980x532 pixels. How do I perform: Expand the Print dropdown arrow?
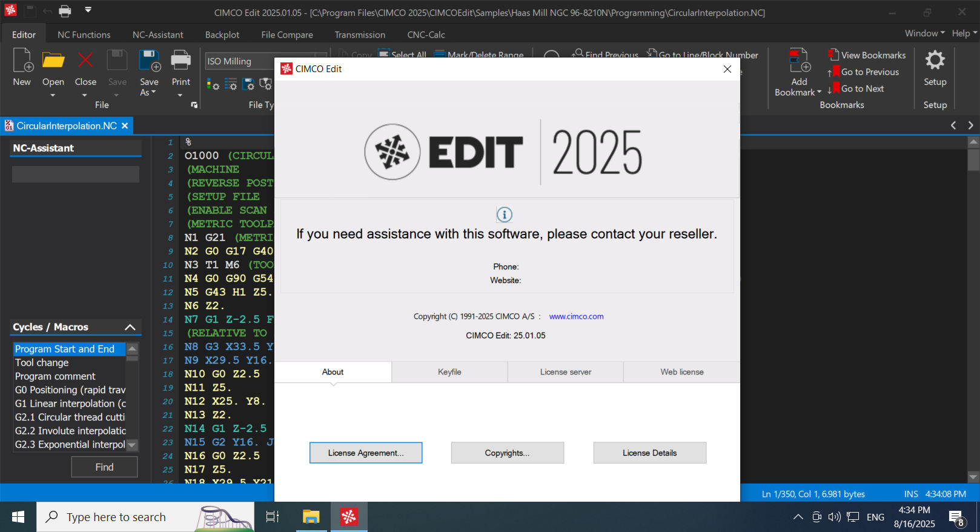180,95
